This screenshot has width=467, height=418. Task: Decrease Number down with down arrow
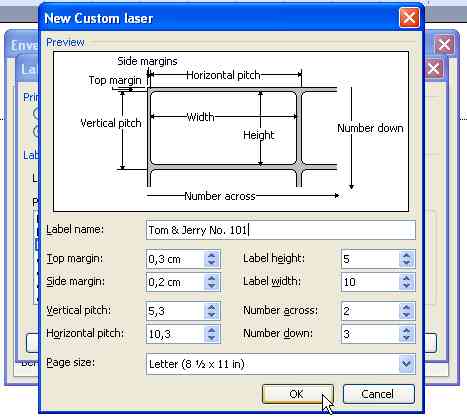[x=407, y=338]
